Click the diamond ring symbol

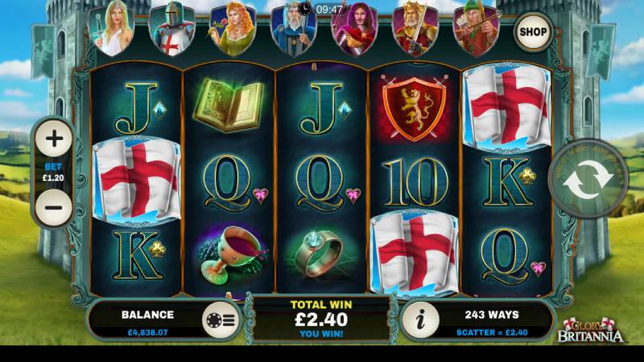[320, 254]
